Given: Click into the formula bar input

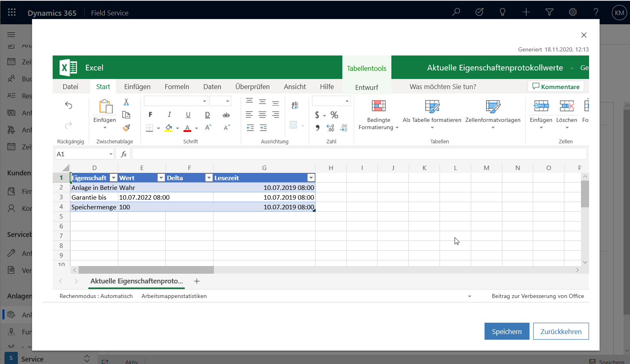Looking at the screenshot, I should 359,154.
